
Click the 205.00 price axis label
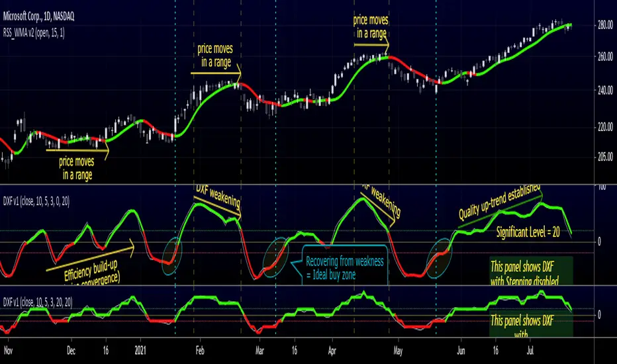pos(605,157)
